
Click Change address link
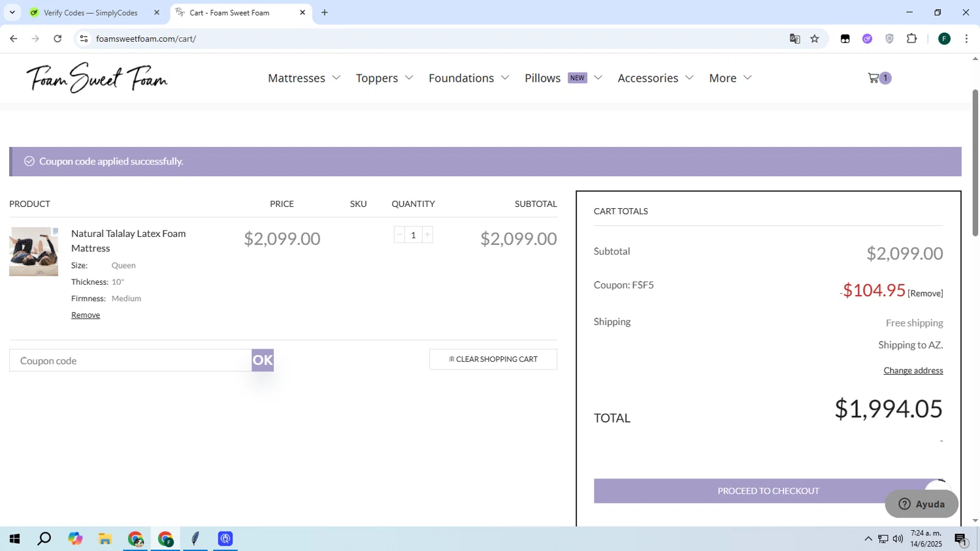tap(913, 370)
